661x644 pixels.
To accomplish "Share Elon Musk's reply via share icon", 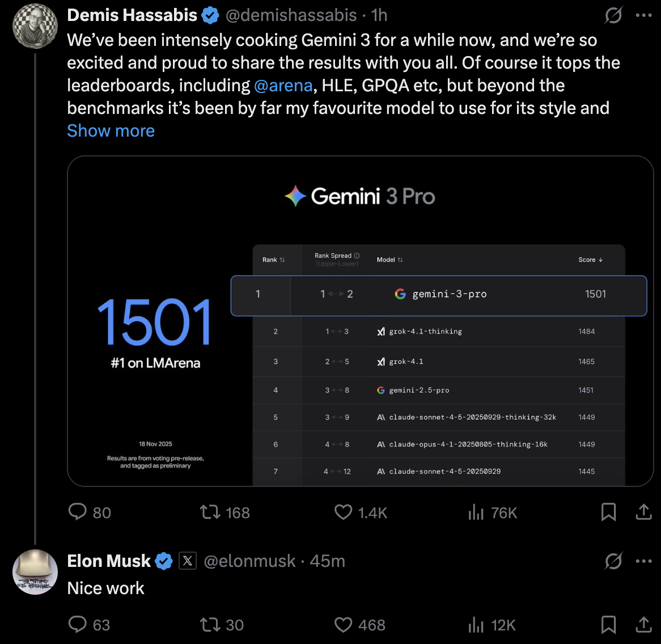I will click(643, 625).
